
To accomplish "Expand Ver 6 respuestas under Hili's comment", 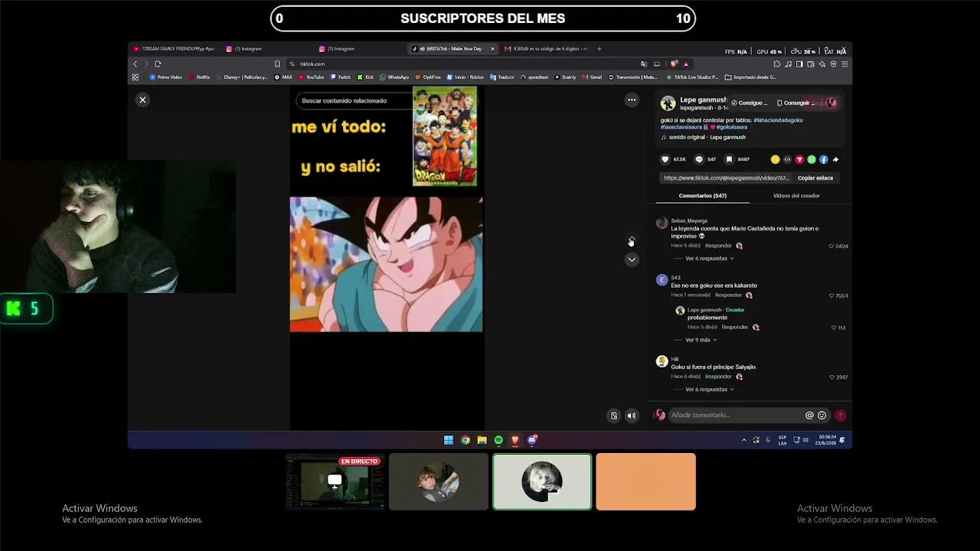I will point(709,390).
